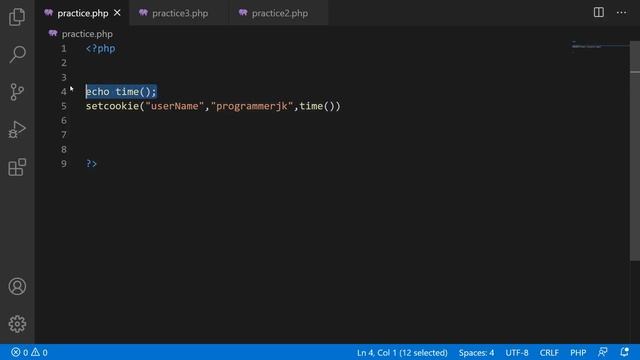
Task: Open the Source Control view
Action: coord(17,92)
